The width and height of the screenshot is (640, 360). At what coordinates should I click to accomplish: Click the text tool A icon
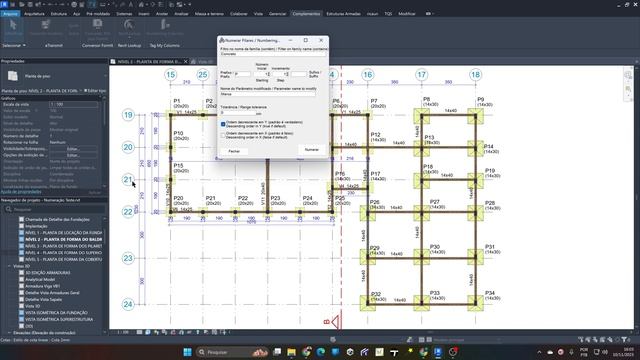click(131, 4)
